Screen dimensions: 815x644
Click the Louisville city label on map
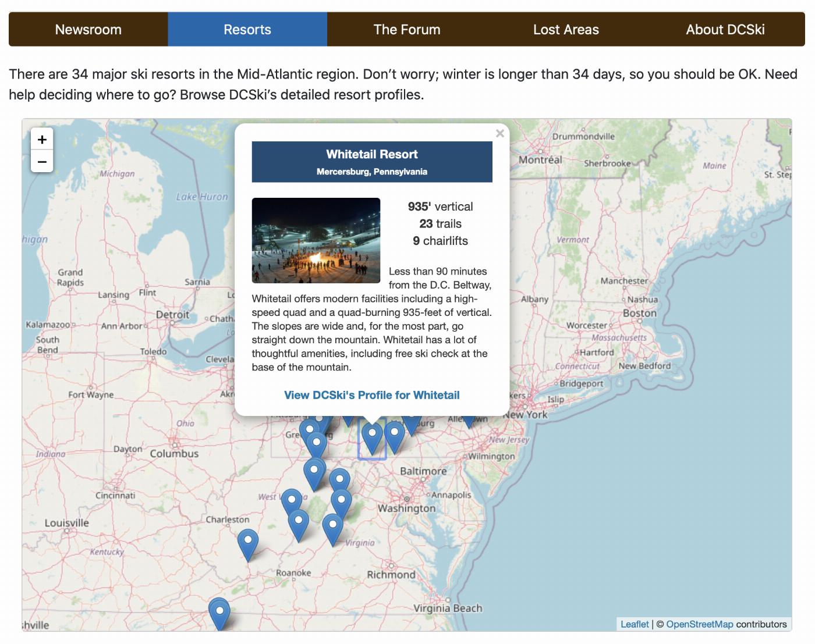pyautogui.click(x=67, y=523)
